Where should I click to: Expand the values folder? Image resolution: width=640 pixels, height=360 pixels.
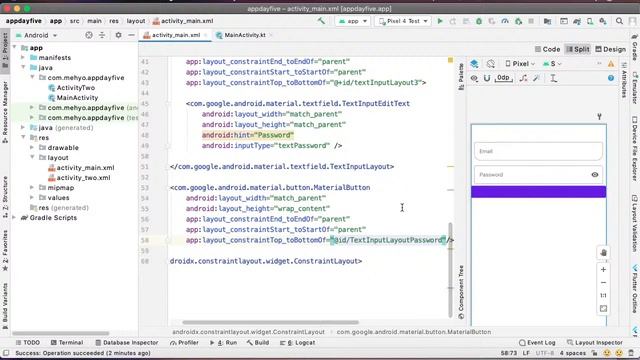32,198
